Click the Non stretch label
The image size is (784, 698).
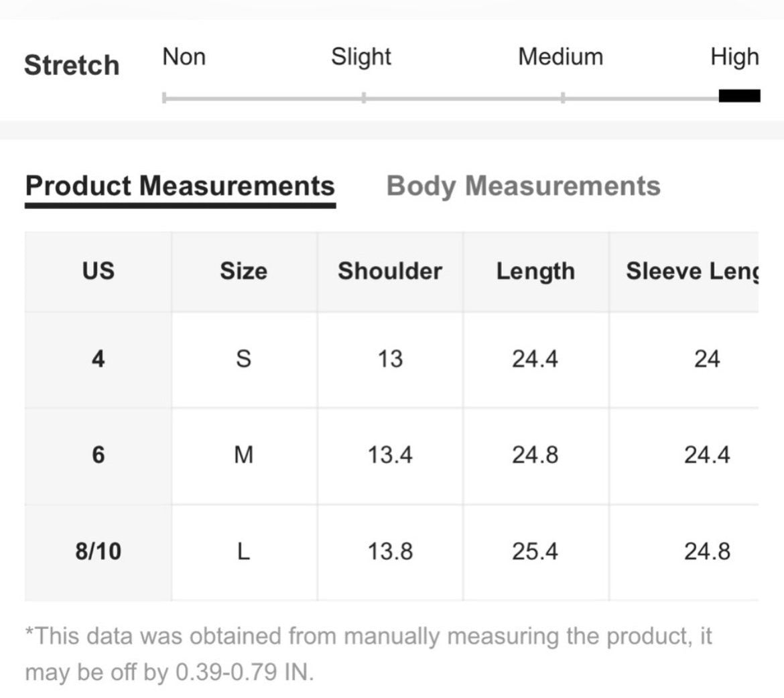click(x=184, y=57)
